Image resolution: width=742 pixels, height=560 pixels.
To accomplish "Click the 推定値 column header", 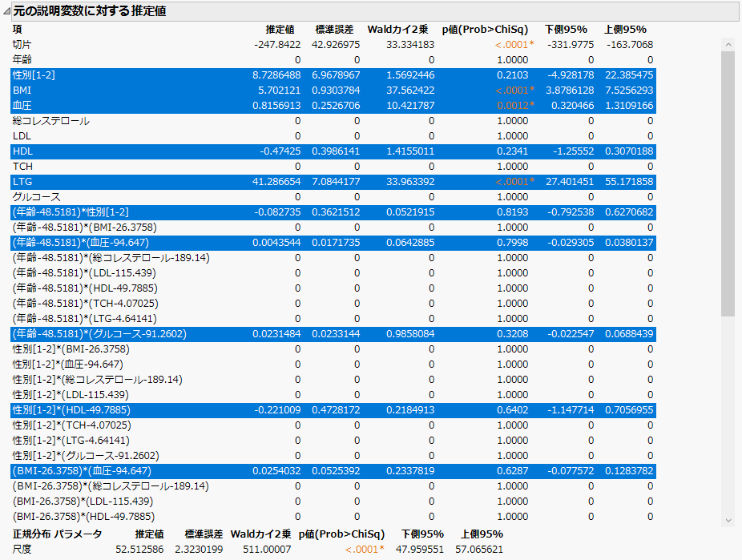I will pos(278,29).
